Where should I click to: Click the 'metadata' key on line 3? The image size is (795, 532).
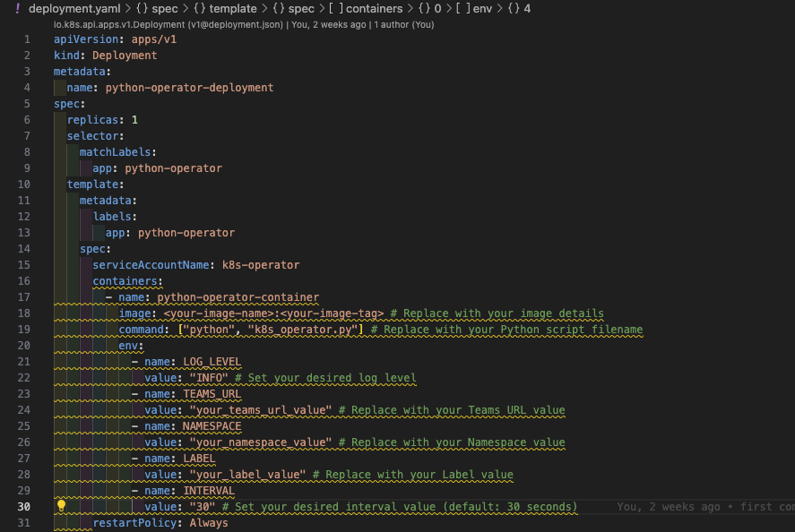(x=80, y=72)
